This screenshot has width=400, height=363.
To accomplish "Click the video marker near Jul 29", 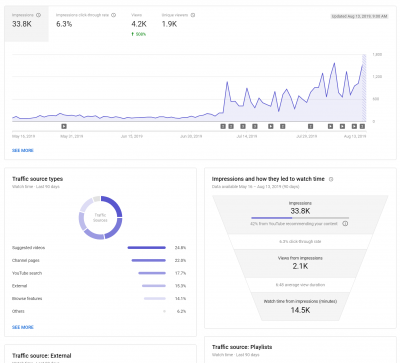I will [310, 126].
